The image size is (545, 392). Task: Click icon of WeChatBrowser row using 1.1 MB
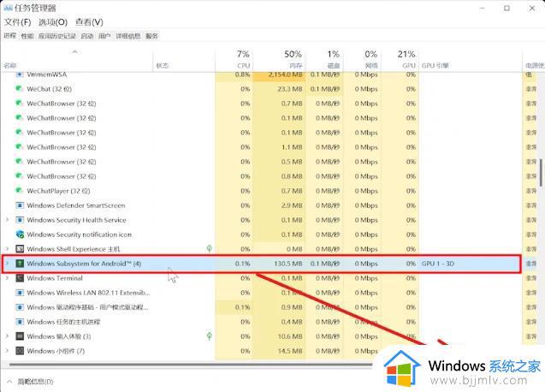click(x=20, y=146)
